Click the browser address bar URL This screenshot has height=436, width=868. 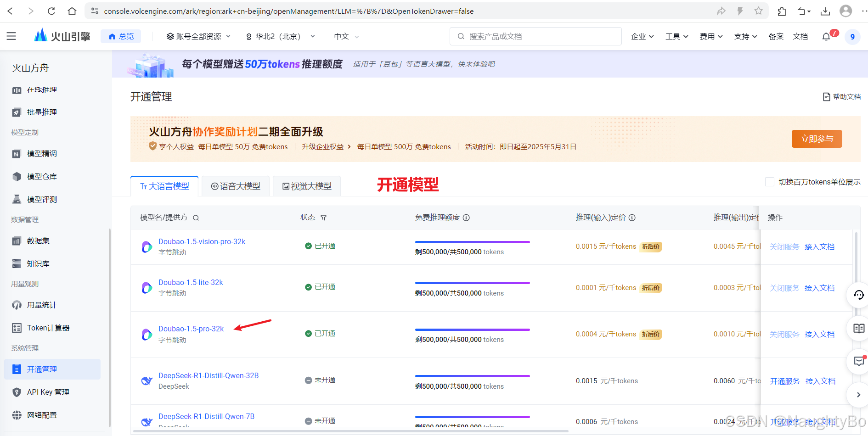click(288, 11)
